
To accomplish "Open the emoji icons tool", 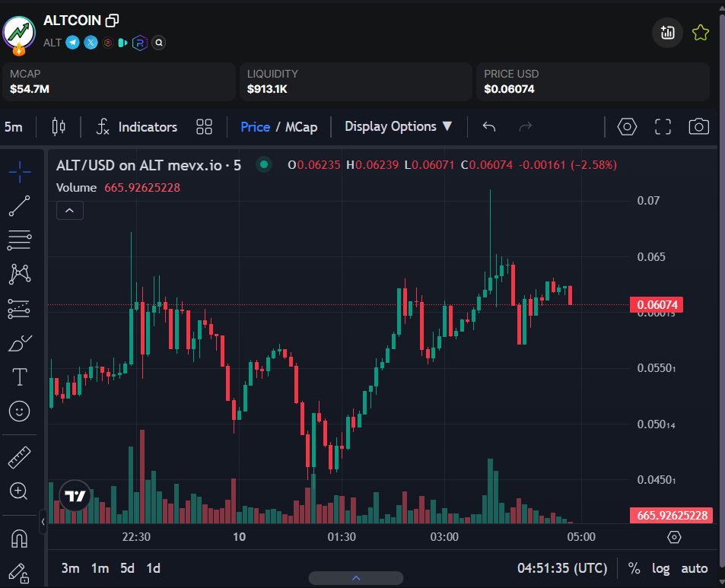I will 20,411.
